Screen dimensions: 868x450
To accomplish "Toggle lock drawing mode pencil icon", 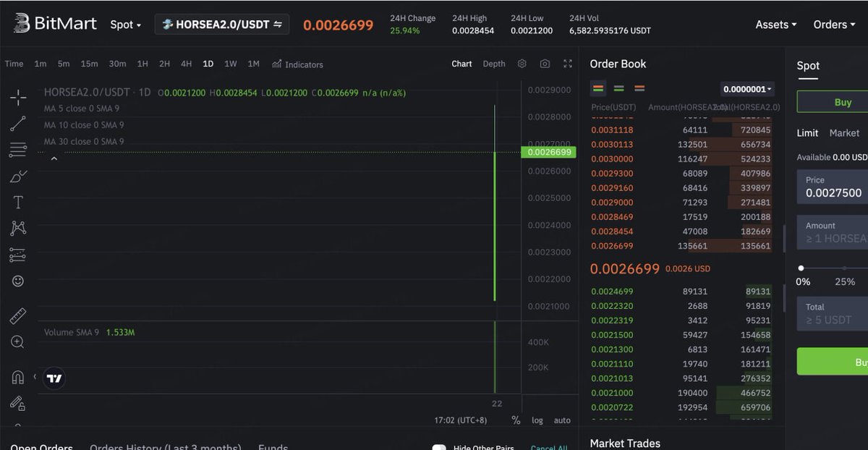I will [x=18, y=403].
